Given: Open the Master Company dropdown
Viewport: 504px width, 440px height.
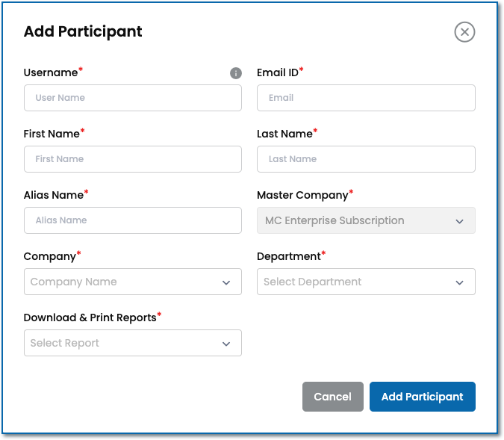Looking at the screenshot, I should pyautogui.click(x=366, y=220).
